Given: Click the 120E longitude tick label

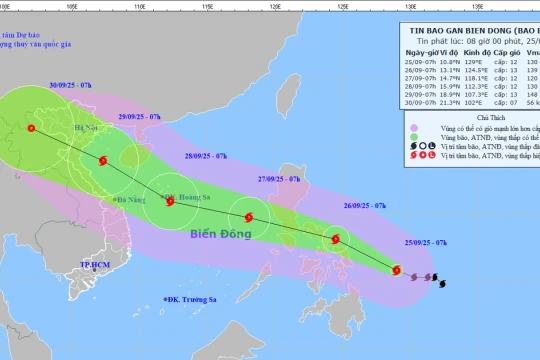Looking at the screenshot, I should click(275, 7).
